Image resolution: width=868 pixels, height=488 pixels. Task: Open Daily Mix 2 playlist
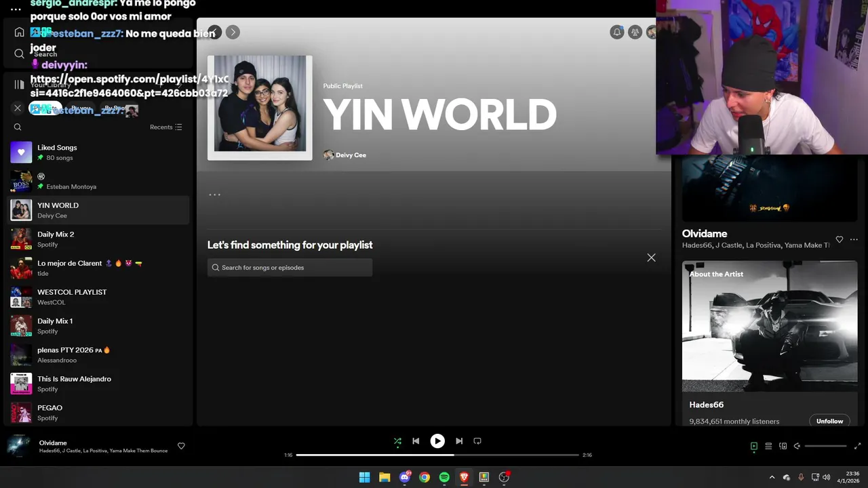[x=98, y=239]
